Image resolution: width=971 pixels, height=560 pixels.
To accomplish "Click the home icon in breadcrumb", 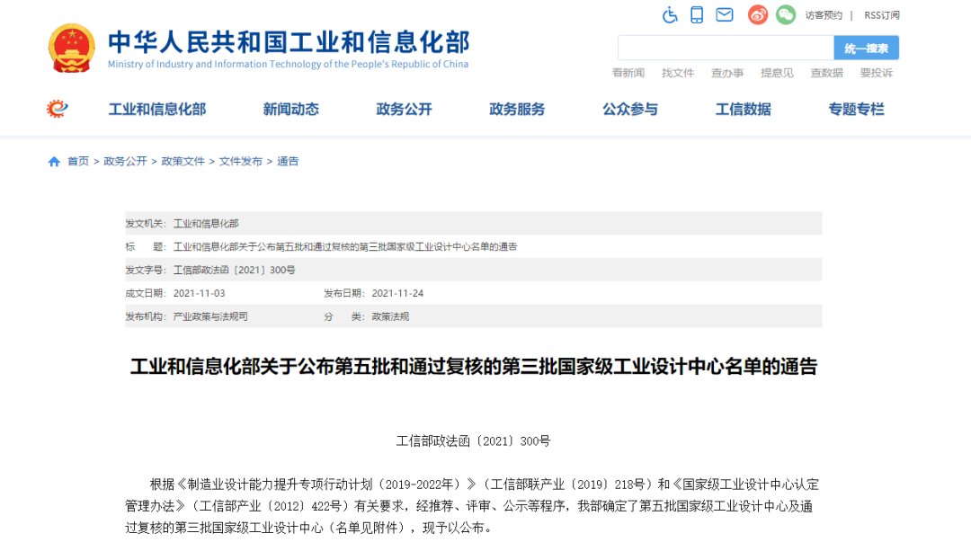I will click(54, 162).
